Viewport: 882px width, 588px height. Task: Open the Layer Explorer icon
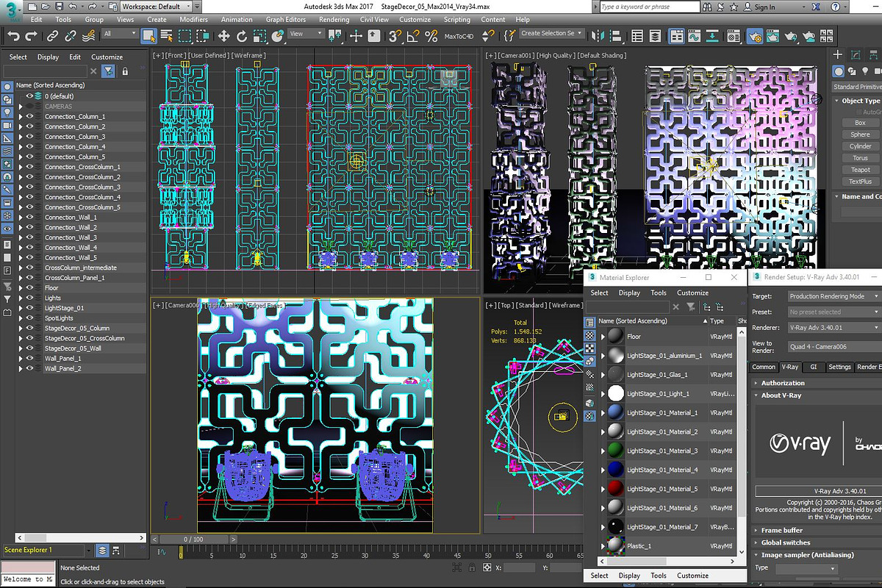coord(656,35)
